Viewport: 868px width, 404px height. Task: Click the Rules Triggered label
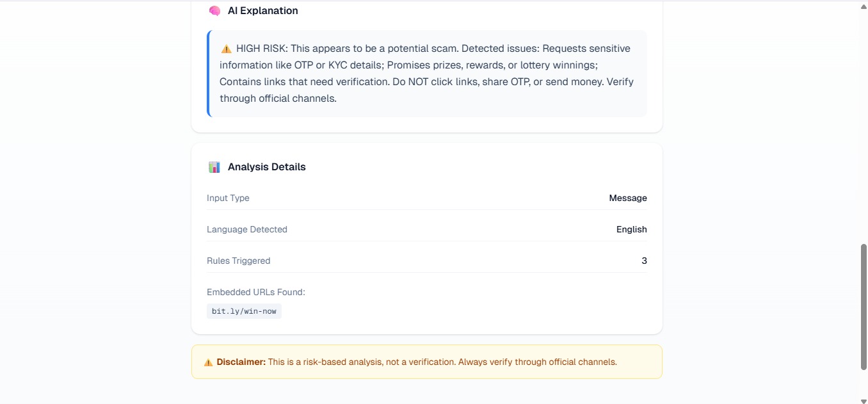pos(239,261)
